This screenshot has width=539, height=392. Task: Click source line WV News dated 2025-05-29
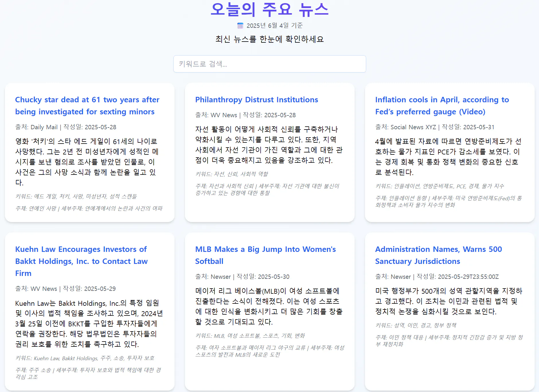(65, 289)
